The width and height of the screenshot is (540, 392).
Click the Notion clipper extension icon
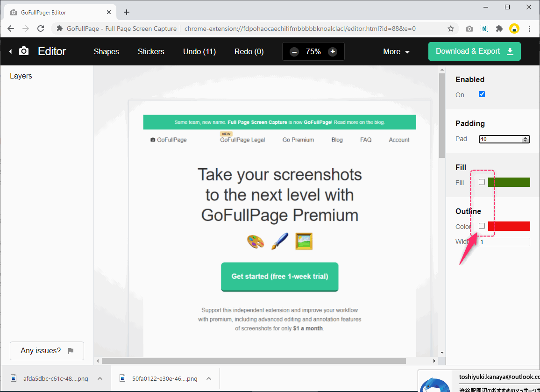484,29
